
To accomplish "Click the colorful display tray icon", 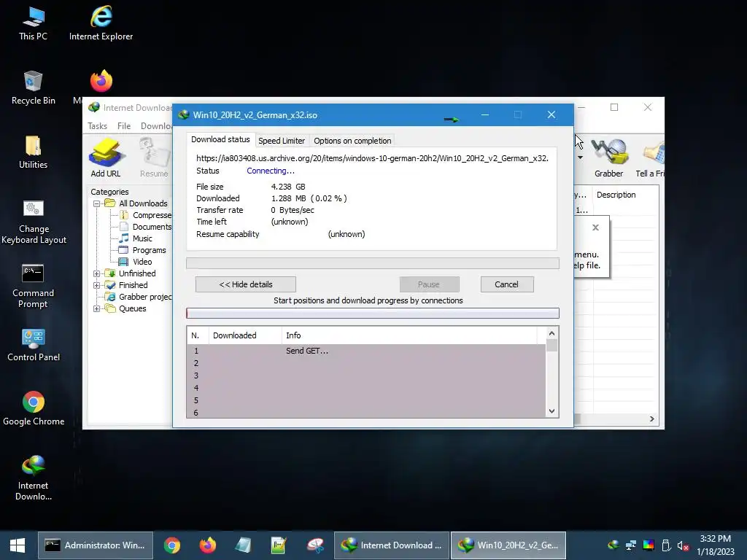I will [649, 545].
